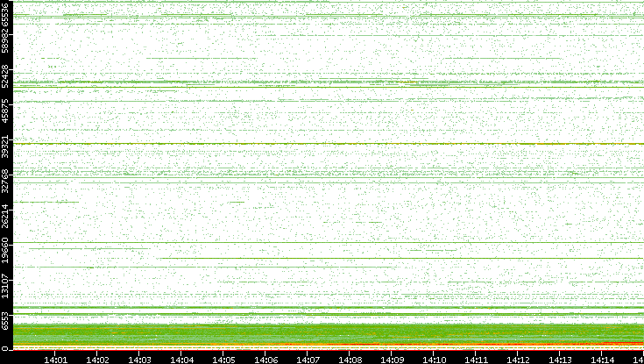Select the 65536 vertical axis label
Image resolution: width=644 pixels, height=364 pixels.
pyautogui.click(x=5, y=14)
